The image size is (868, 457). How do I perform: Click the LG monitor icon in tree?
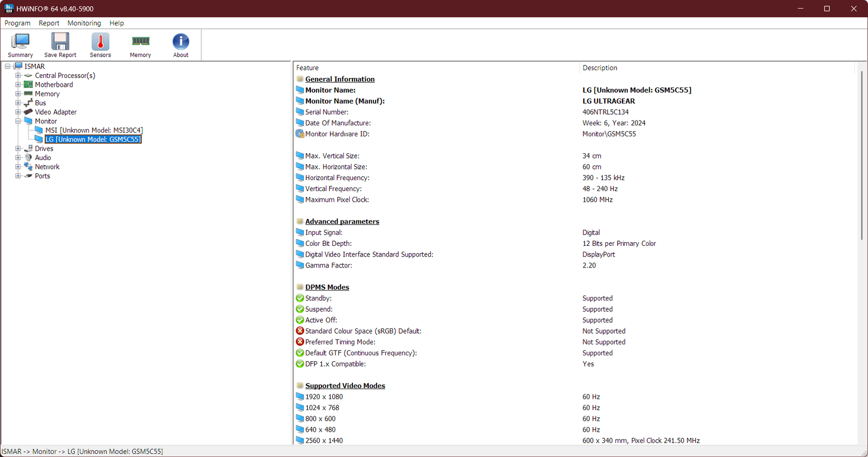coord(39,140)
